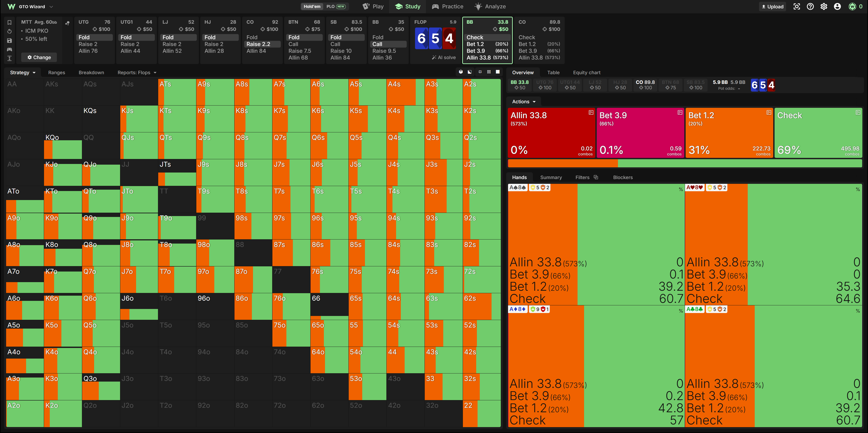This screenshot has height=433, width=868.
Task: Select the half-filled square view icon above the matrix
Action: [470, 72]
